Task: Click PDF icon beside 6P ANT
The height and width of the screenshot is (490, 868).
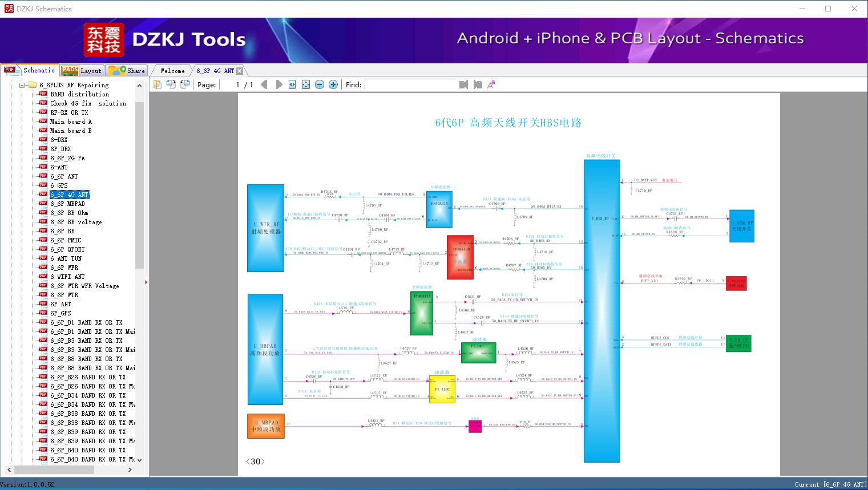Action: [43, 303]
